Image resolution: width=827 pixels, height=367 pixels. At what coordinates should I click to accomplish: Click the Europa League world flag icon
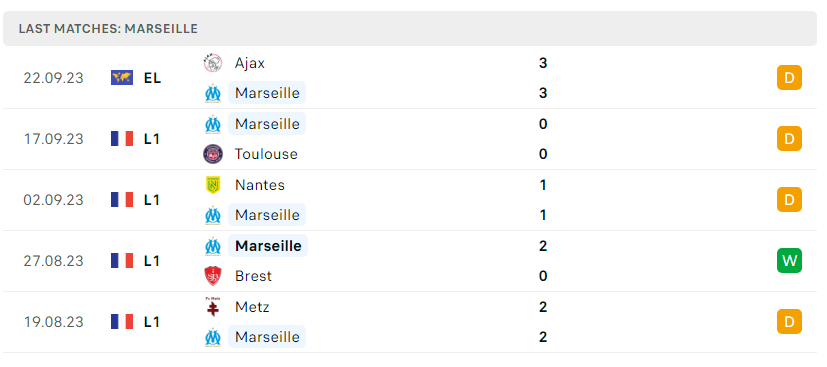pyautogui.click(x=122, y=78)
